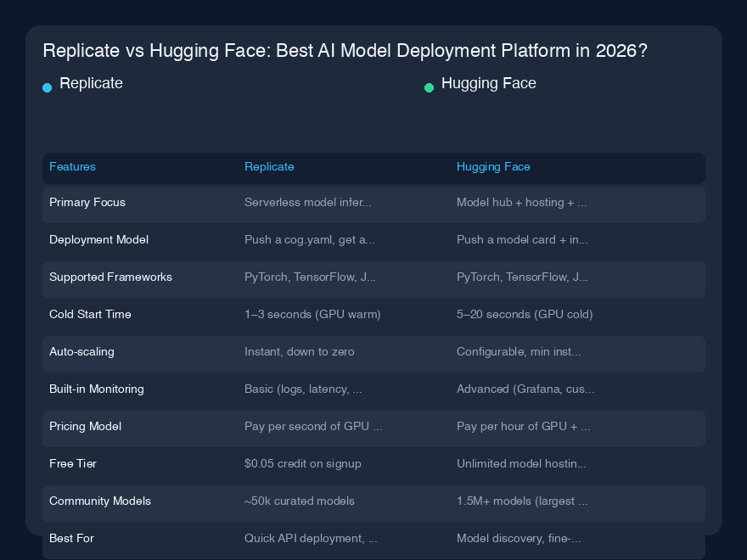The image size is (747, 560).
Task: Click '5–20 seconds (GPU cold)' cell
Action: pyautogui.click(x=525, y=314)
